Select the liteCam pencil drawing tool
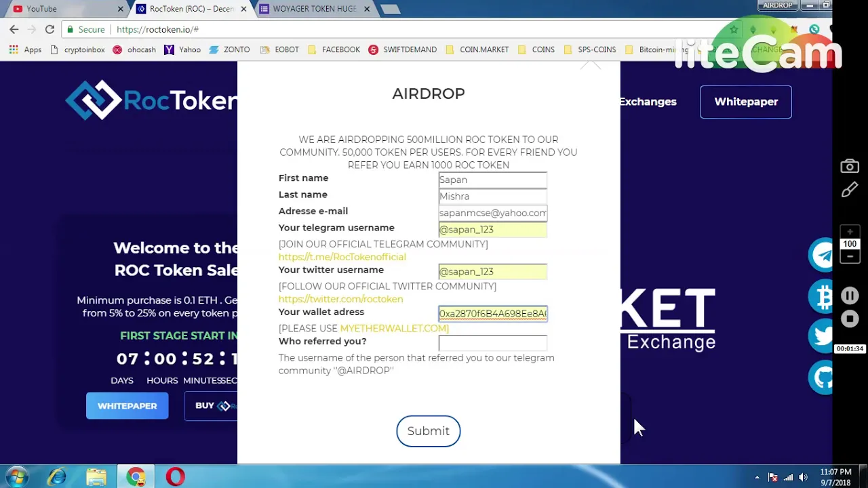This screenshot has width=868, height=488. tap(850, 190)
